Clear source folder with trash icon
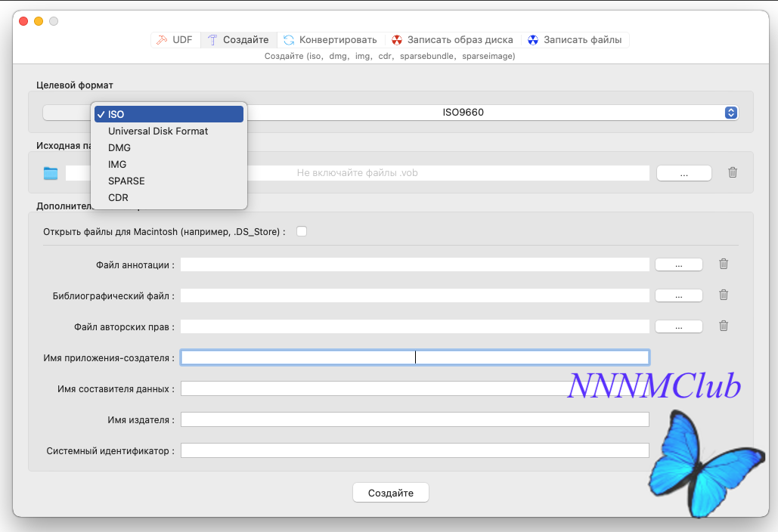This screenshot has height=532, width=778. pos(733,172)
